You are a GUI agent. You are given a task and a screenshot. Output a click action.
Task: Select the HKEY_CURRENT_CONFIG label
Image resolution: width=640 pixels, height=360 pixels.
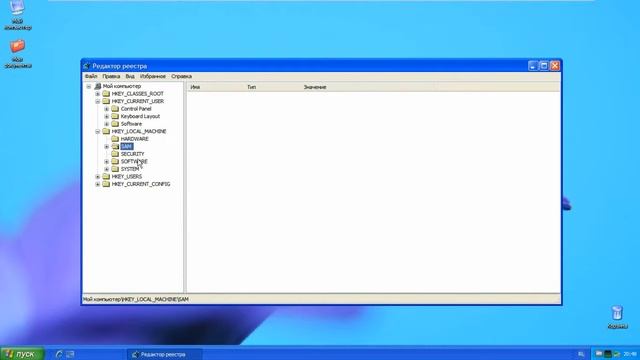coord(141,184)
